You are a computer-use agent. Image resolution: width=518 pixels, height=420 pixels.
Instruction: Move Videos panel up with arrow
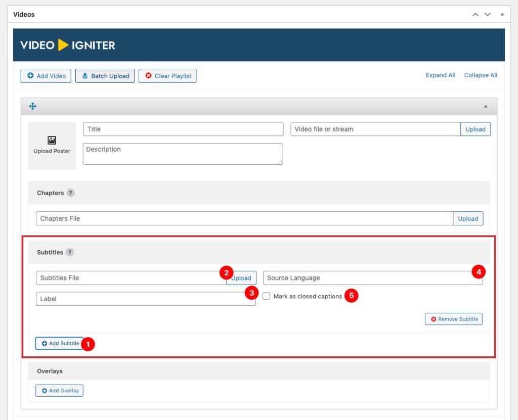point(475,15)
